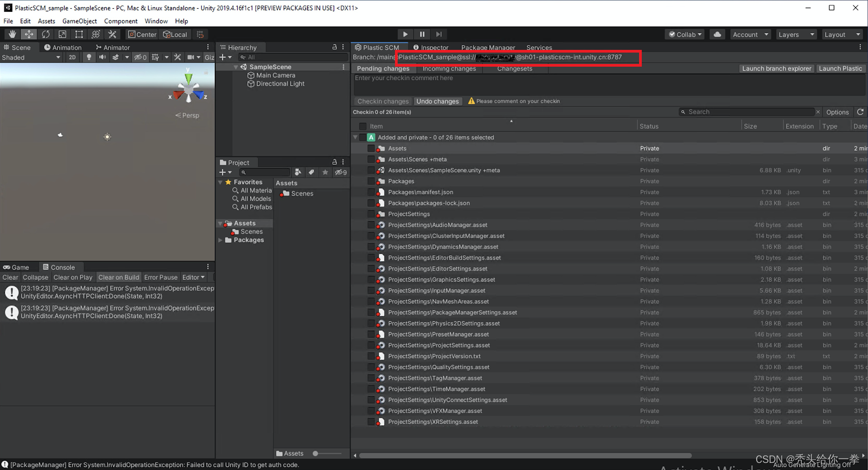Click the Step frame button
This screenshot has width=868, height=470.
tap(439, 34)
